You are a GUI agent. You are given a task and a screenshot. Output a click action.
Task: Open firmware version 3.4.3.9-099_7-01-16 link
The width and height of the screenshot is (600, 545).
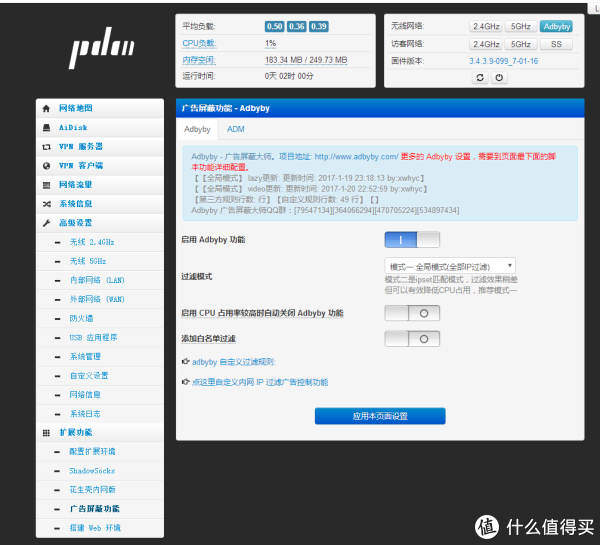click(504, 61)
